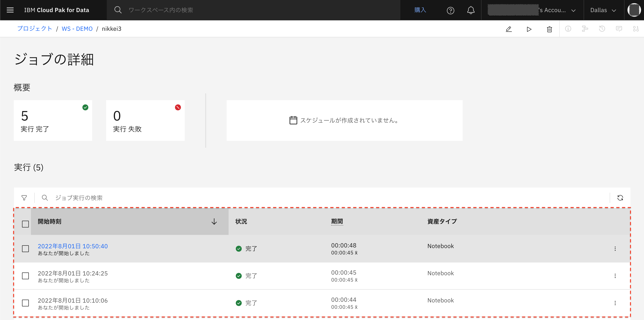644x320 pixels.
Task: Open the help question mark icon
Action: pos(450,10)
